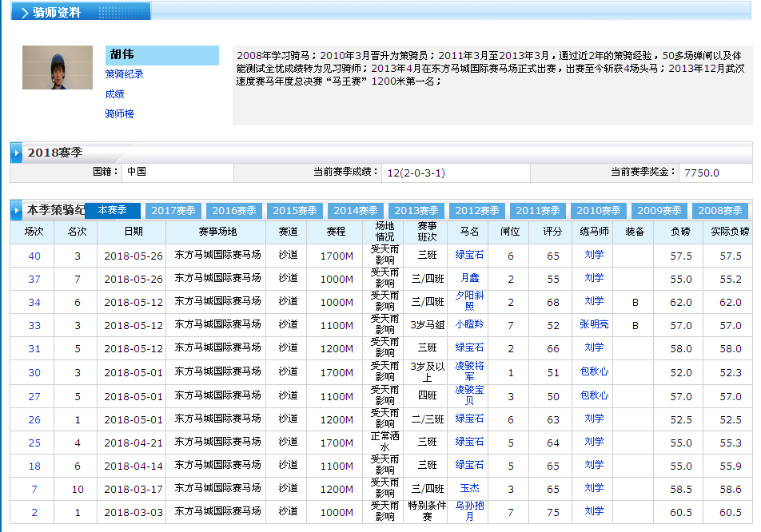Select the 2008赛季 tab

[720, 211]
